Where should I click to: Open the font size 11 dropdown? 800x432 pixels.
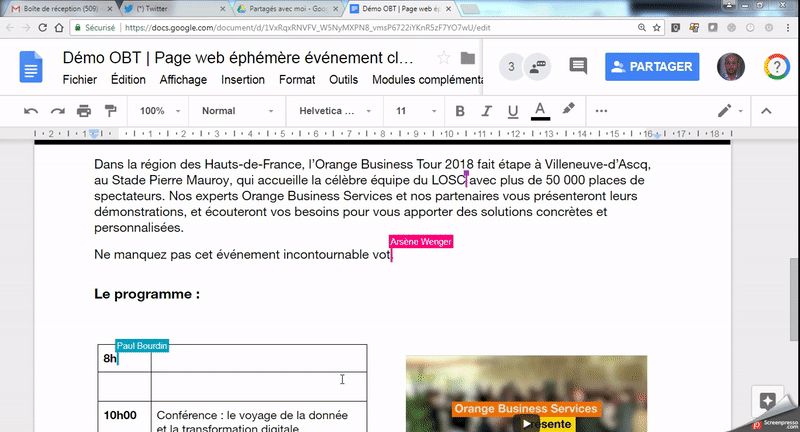click(x=416, y=111)
